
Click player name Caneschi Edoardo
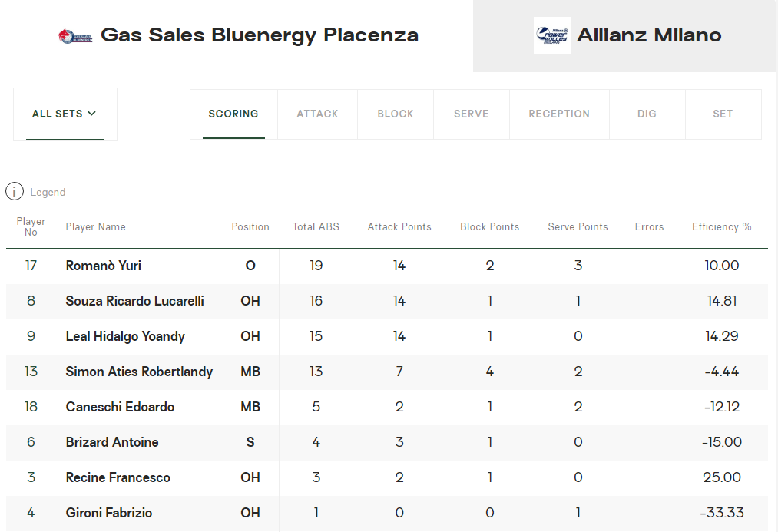120,407
